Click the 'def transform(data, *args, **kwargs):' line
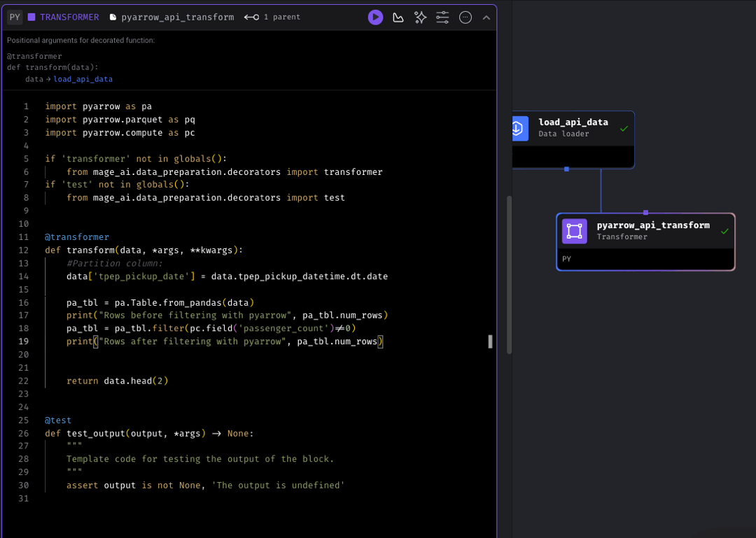Image resolution: width=756 pixels, height=538 pixels. click(x=144, y=250)
